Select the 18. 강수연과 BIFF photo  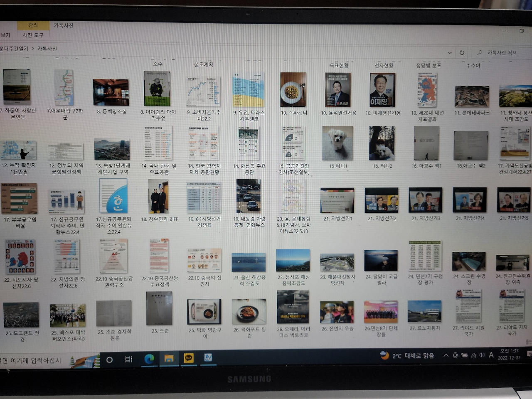click(x=158, y=196)
